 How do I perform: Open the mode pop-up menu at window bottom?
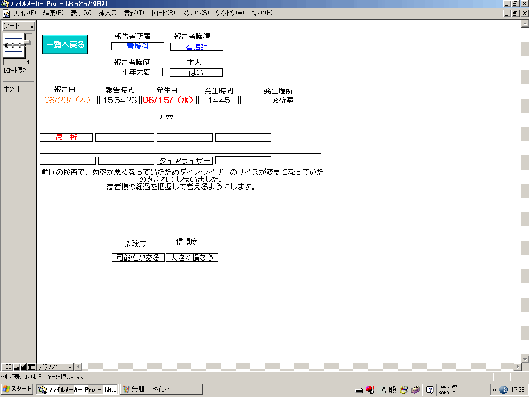click(x=55, y=367)
